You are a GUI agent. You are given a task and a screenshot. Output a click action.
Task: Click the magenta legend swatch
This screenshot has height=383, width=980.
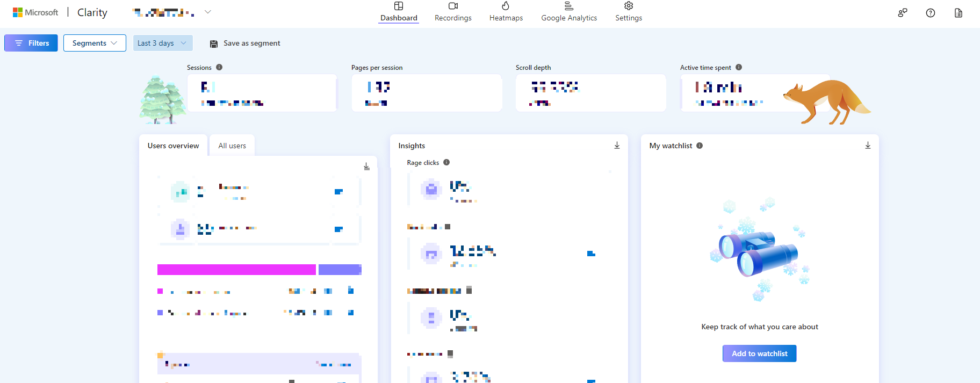click(160, 291)
